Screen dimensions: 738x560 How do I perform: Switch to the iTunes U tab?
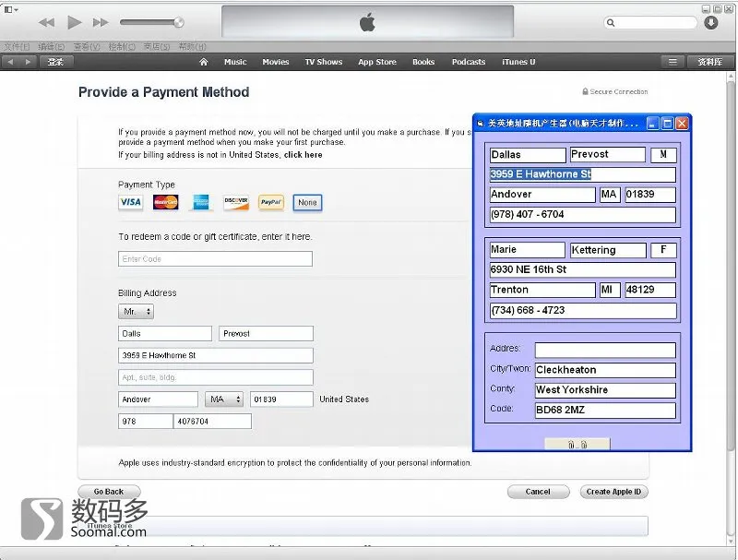click(x=518, y=62)
